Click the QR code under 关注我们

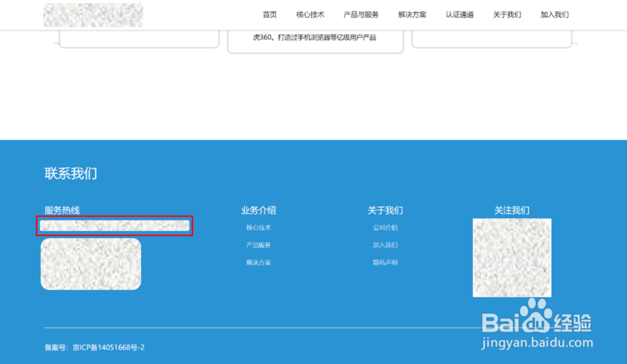(512, 257)
